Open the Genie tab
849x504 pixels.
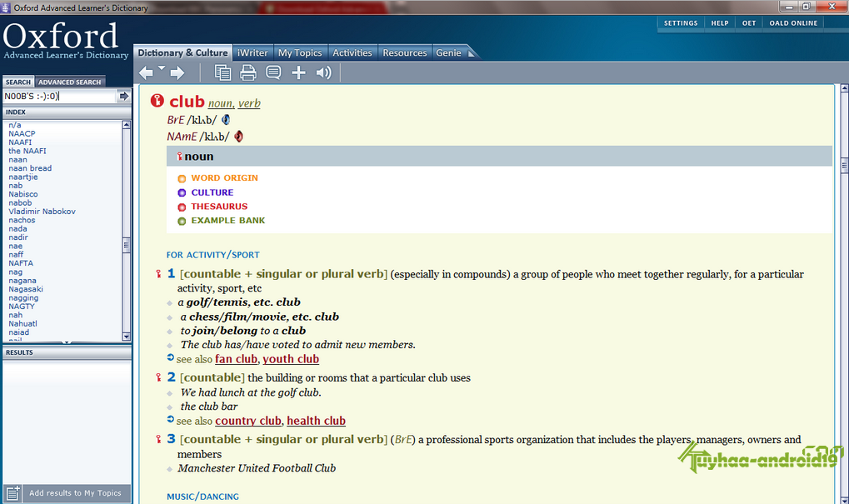[x=448, y=52]
